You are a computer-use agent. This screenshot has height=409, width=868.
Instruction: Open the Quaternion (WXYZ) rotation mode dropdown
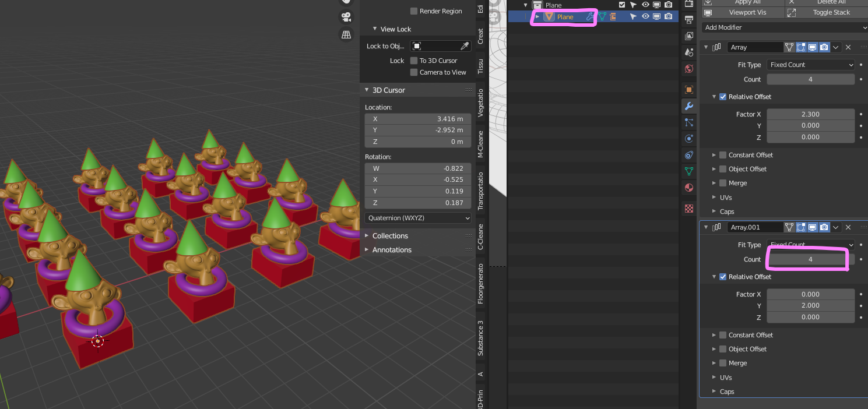click(x=417, y=218)
